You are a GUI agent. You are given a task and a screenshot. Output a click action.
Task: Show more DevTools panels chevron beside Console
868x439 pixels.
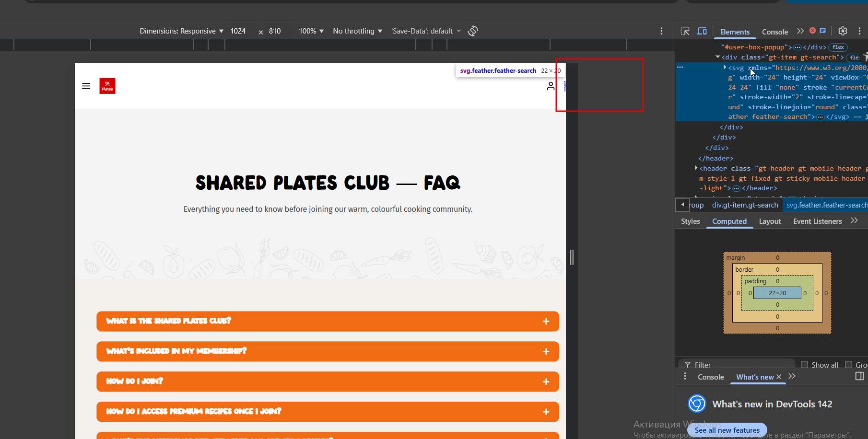click(800, 31)
